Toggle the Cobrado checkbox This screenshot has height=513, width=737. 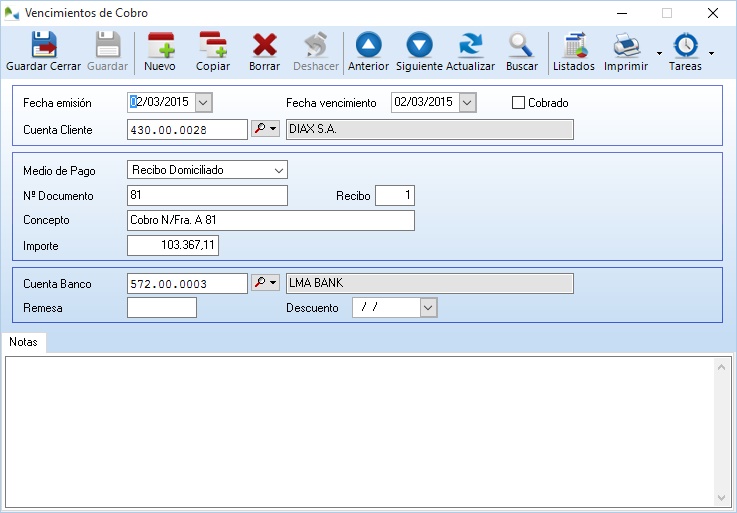point(518,102)
